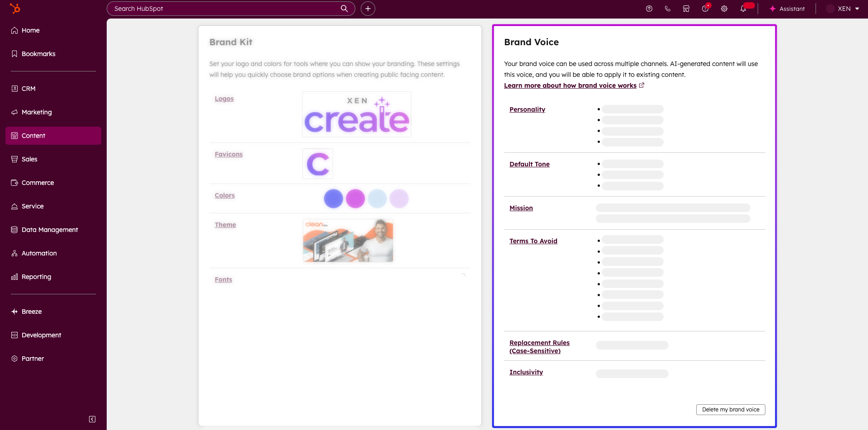868x430 pixels.
Task: Open the Reporting menu
Action: 36,277
